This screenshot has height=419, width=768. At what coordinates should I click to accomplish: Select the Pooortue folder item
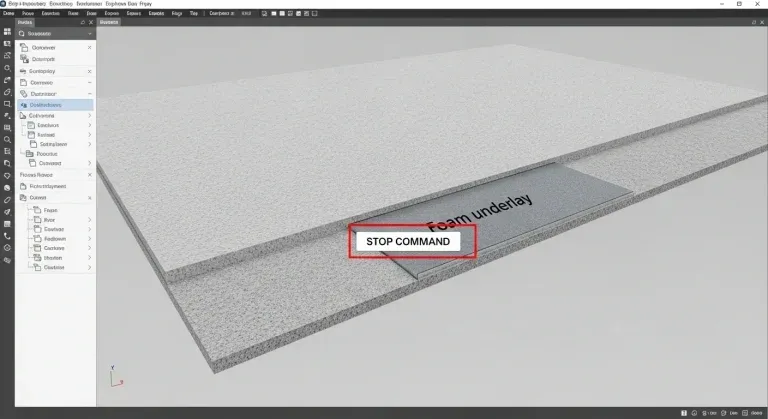tap(42, 154)
